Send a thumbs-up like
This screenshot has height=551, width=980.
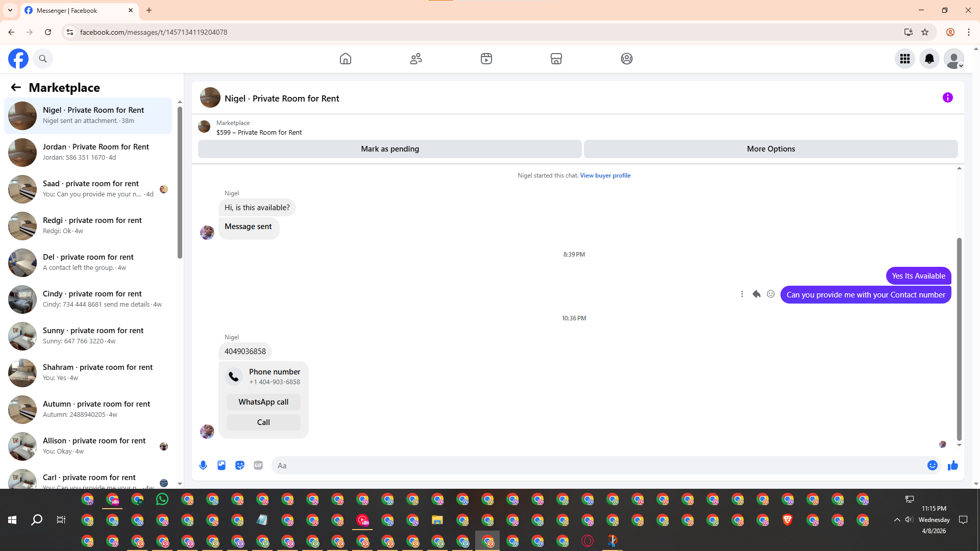[x=952, y=465]
